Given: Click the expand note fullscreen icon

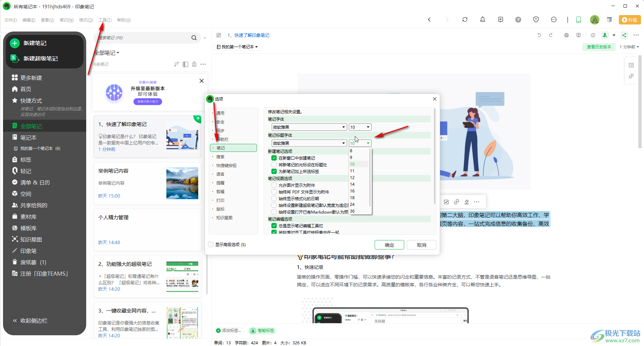Looking at the screenshot, I should [x=219, y=35].
